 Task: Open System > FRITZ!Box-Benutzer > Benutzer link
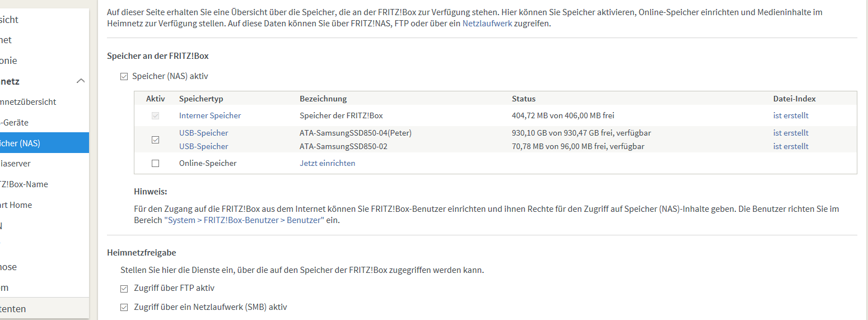pyautogui.click(x=244, y=220)
